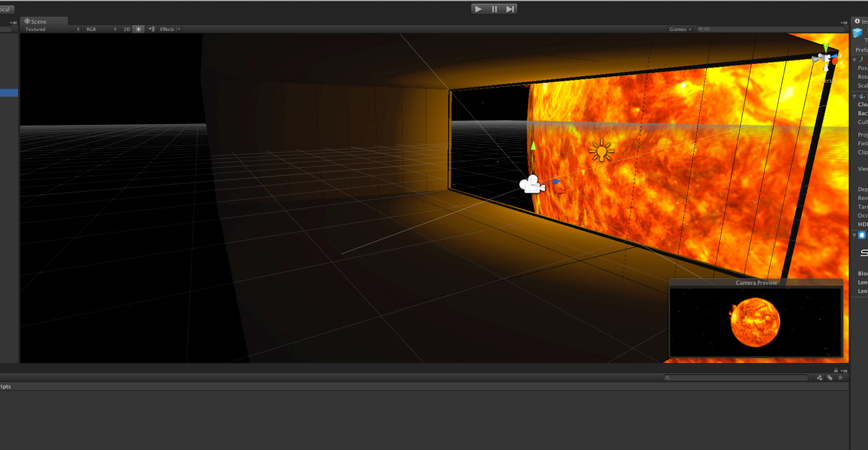
Task: Click the search by label tag icon
Action: click(830, 377)
